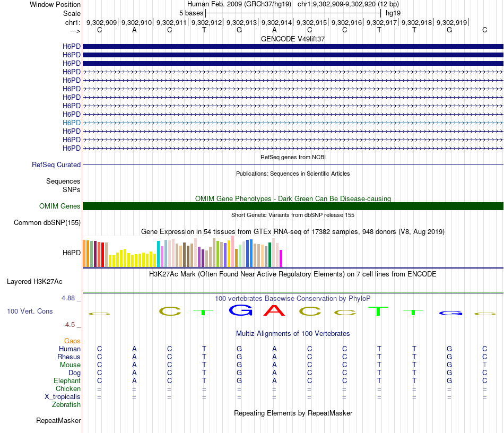
Task: Click the 'Common dbSNP(155)' label
Action: coord(47,222)
